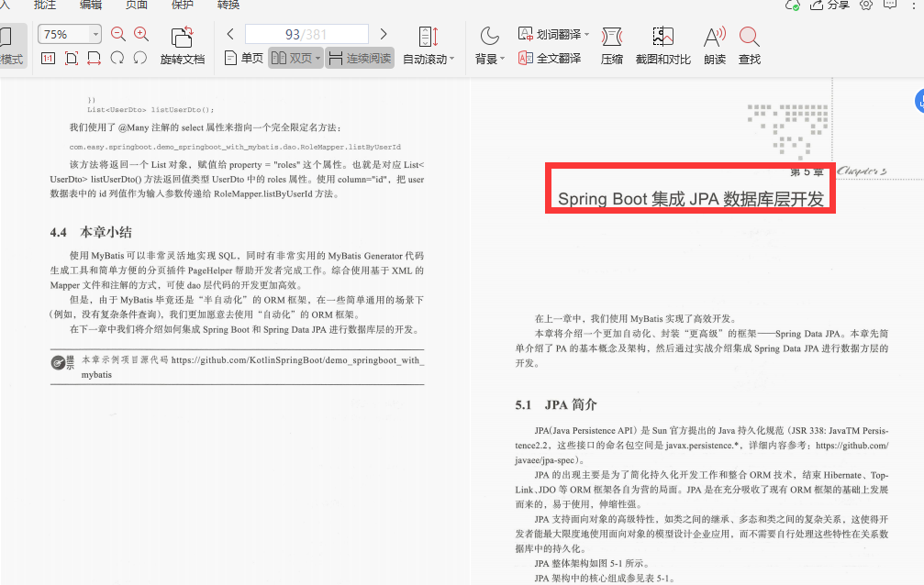Click the RoleMapper.listByUserId code line
The width and height of the screenshot is (924, 585).
tap(235, 147)
